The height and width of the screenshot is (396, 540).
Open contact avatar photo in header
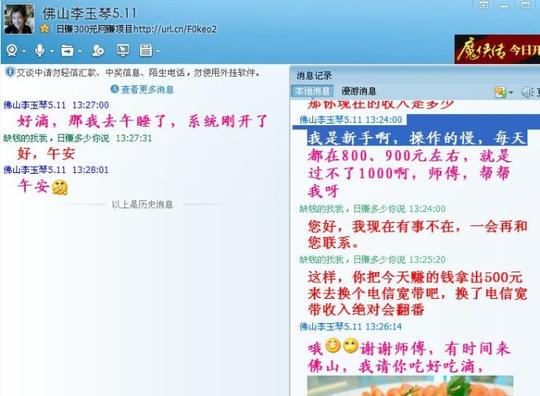tap(19, 19)
